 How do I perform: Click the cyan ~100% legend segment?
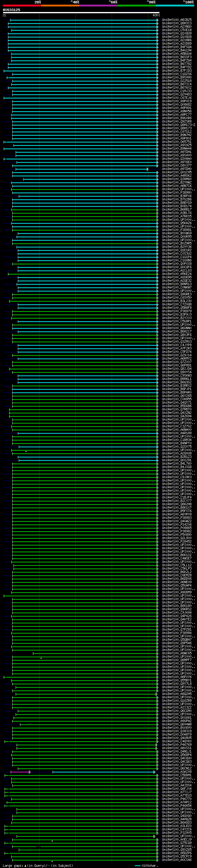tap(175, 6)
